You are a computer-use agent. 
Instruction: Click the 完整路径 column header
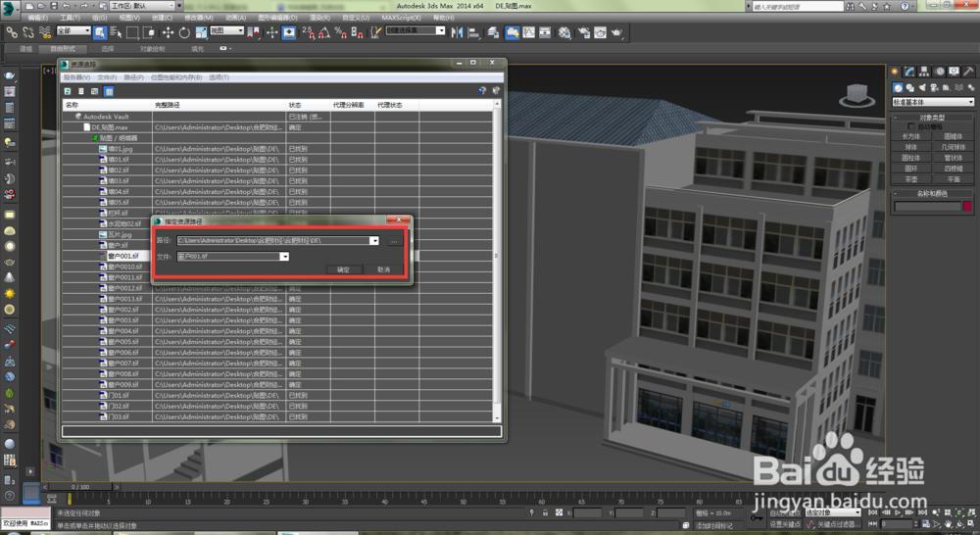(219, 105)
